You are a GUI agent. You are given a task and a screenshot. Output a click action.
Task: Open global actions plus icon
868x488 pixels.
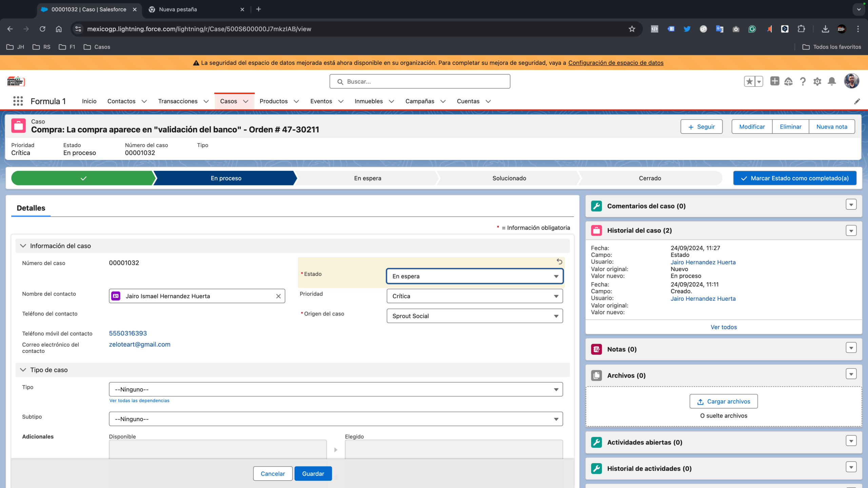coord(774,81)
